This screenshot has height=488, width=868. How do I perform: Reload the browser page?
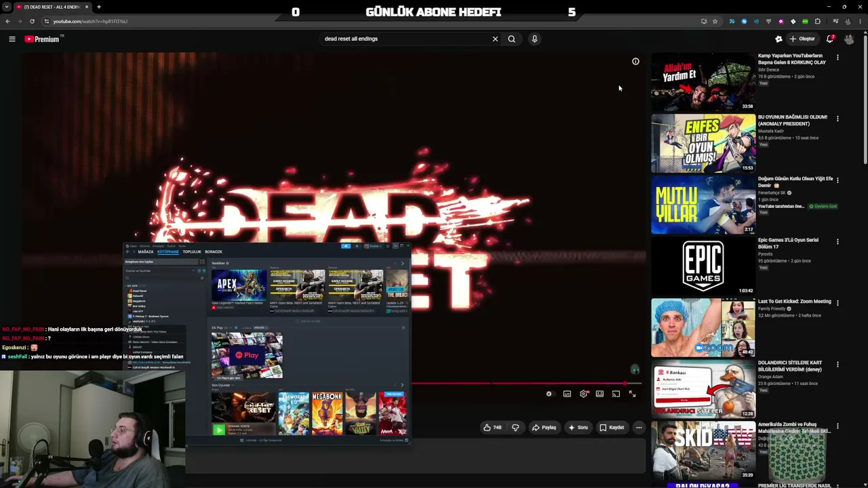click(32, 22)
